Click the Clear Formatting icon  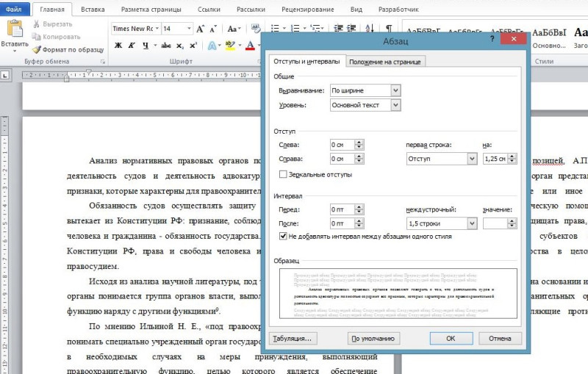(x=256, y=29)
